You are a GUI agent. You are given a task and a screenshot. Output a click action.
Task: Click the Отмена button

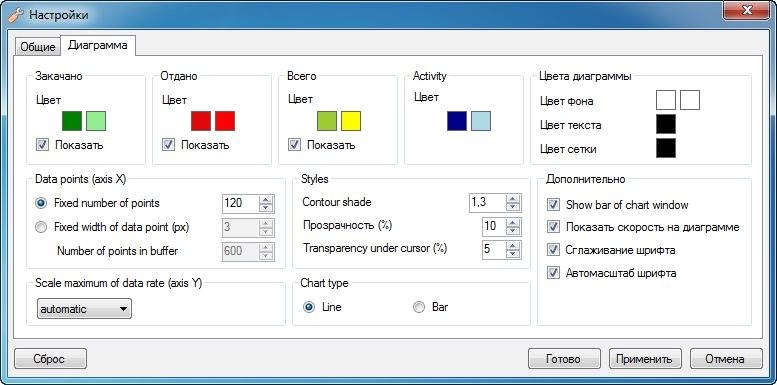click(726, 359)
